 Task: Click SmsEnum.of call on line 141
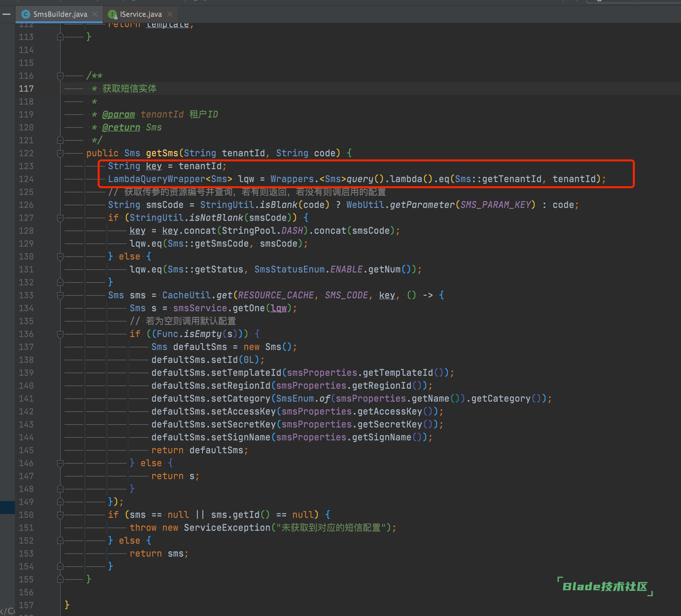pos(303,399)
